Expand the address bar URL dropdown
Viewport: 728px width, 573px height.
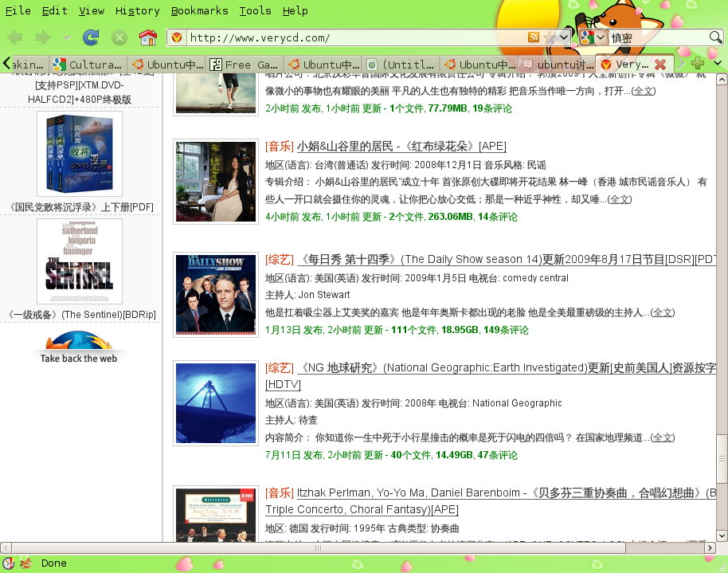(x=564, y=37)
